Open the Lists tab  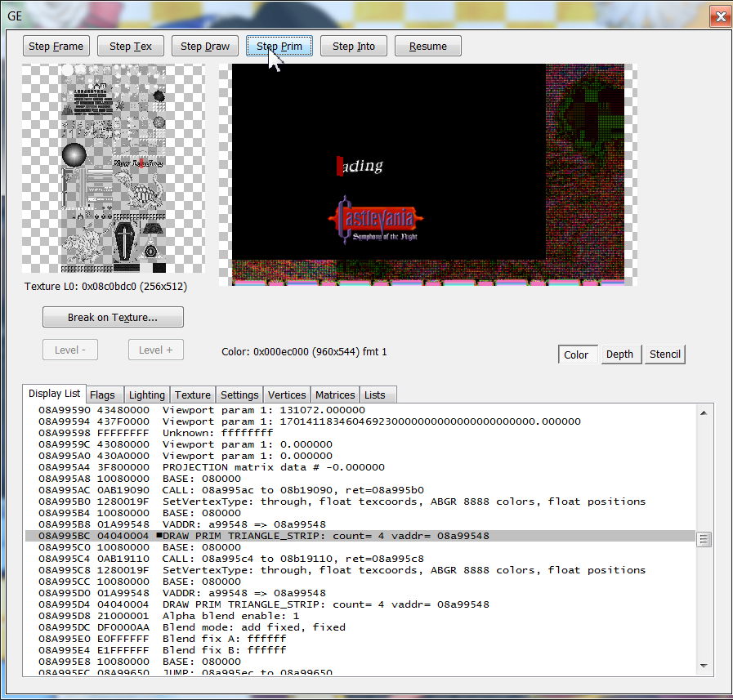(x=375, y=395)
